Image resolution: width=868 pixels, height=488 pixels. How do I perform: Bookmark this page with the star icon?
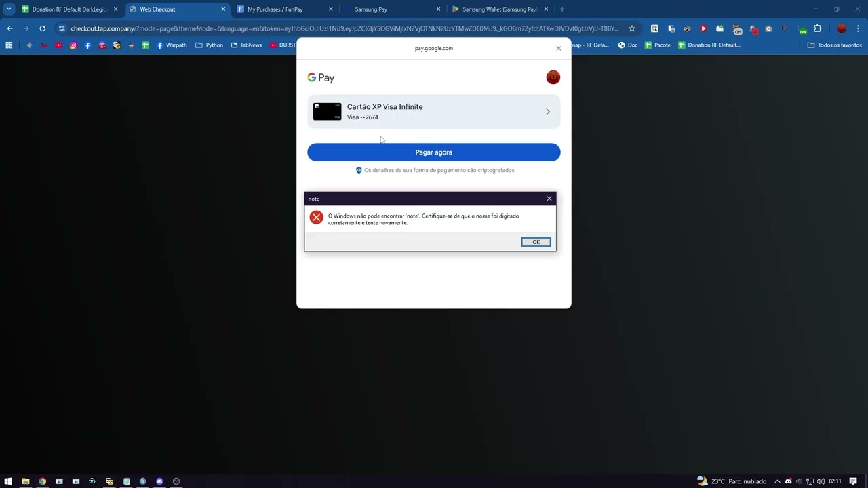pos(632,28)
